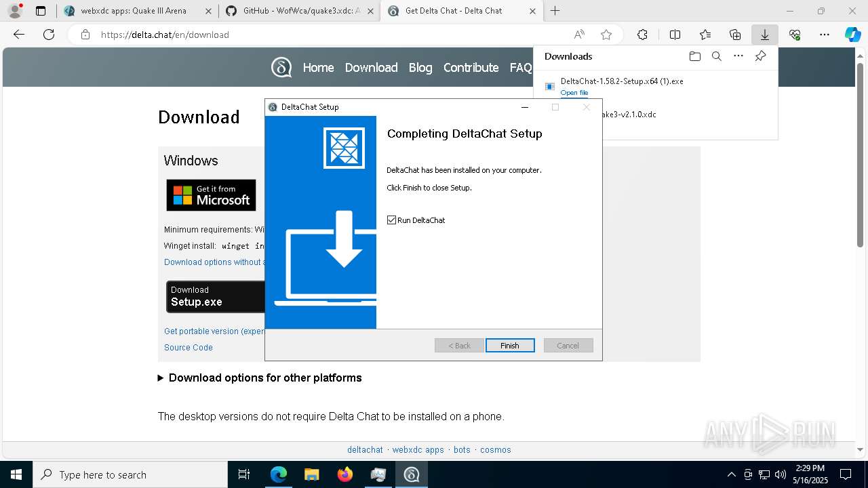
Task: Open Download in the site navigation
Action: click(371, 68)
